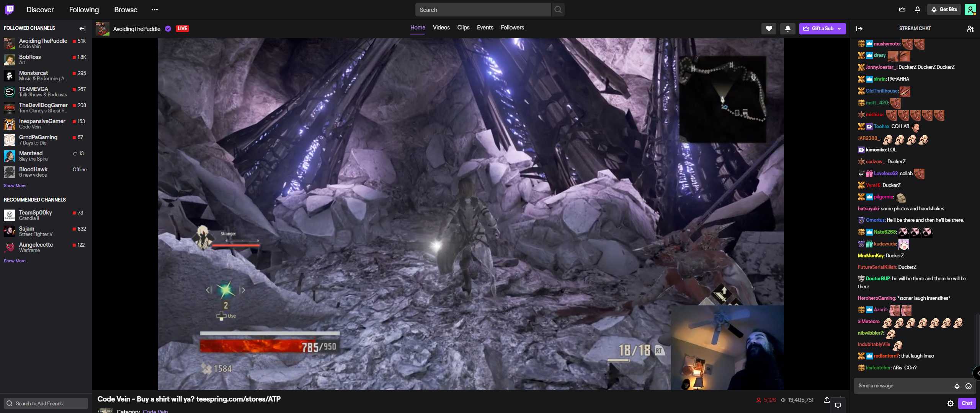This screenshot has height=413, width=980.
Task: Collapse the followed channels sidebar
Action: coord(82,28)
